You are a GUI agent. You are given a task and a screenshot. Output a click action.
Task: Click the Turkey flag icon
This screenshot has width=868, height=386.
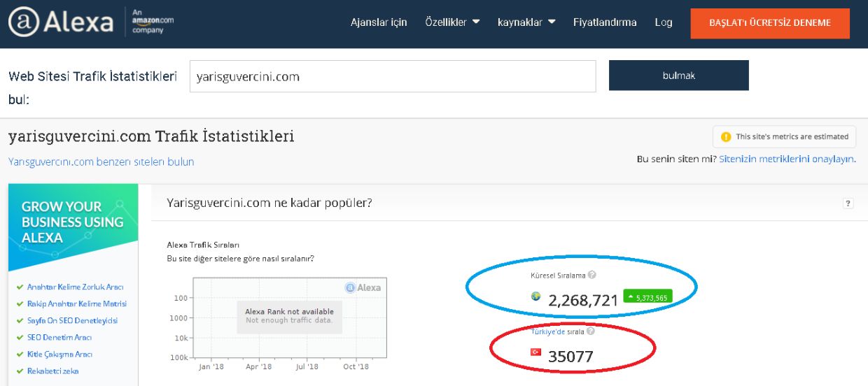536,352
